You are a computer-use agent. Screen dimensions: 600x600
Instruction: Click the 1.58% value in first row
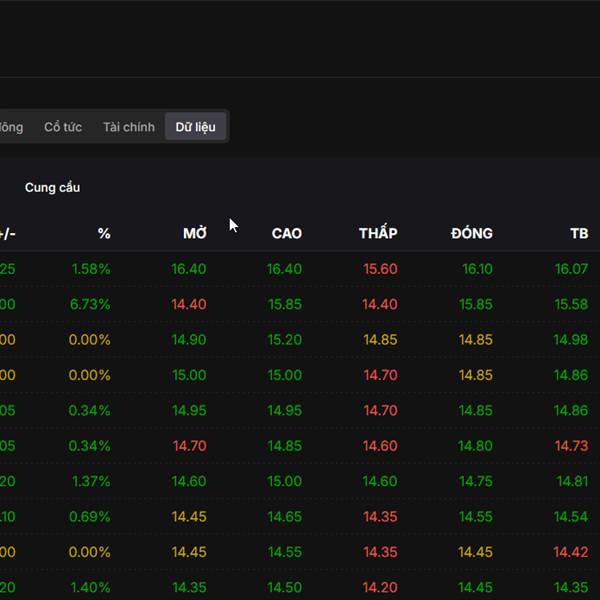pyautogui.click(x=91, y=269)
